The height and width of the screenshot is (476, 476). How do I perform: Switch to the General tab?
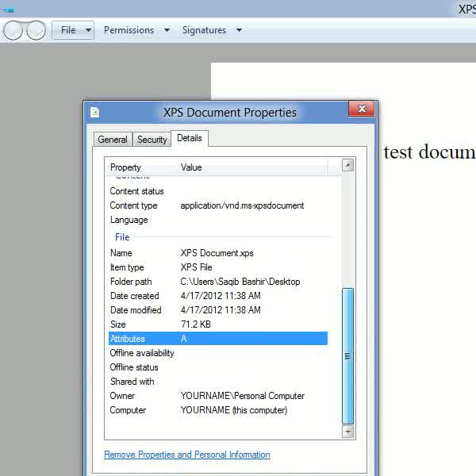[113, 140]
